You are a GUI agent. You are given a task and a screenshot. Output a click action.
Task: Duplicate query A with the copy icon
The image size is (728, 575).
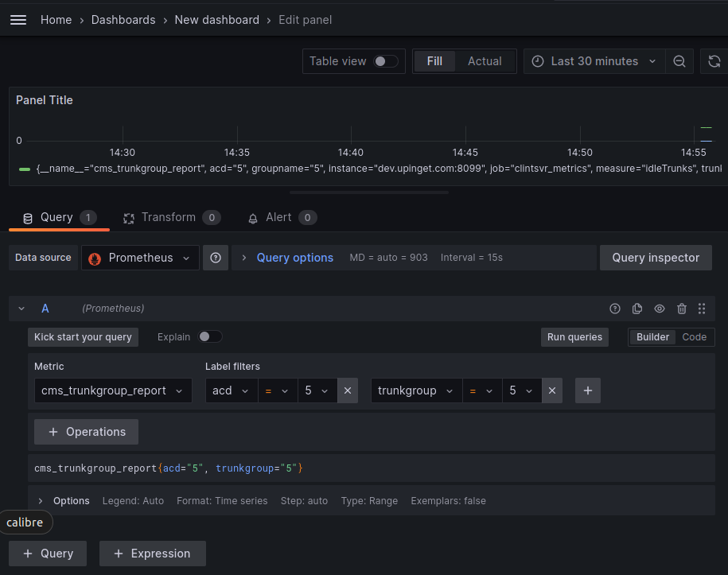637,309
